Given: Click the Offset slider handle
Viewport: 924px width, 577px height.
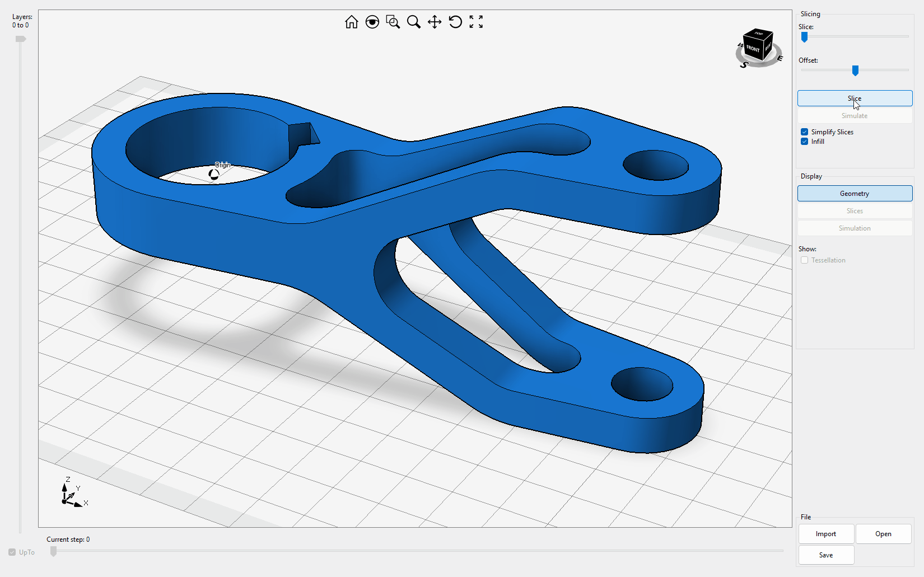Looking at the screenshot, I should [x=855, y=71].
